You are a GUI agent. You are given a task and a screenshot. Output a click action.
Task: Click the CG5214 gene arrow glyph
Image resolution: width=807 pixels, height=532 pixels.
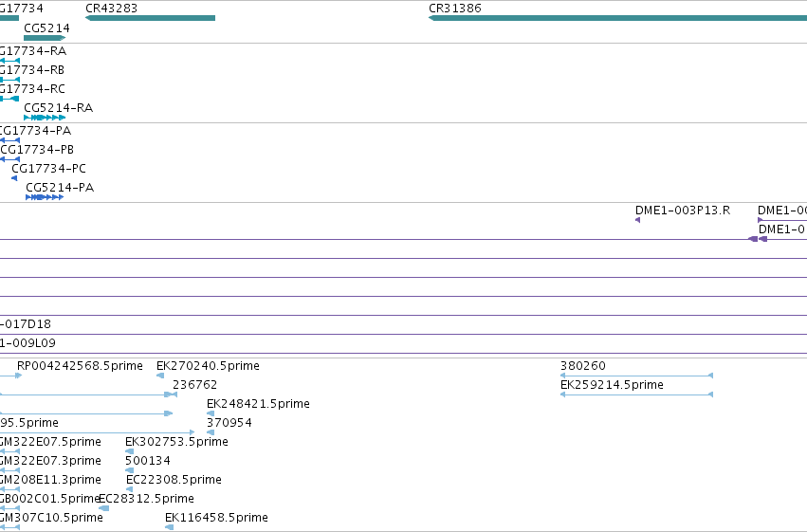tap(45, 38)
